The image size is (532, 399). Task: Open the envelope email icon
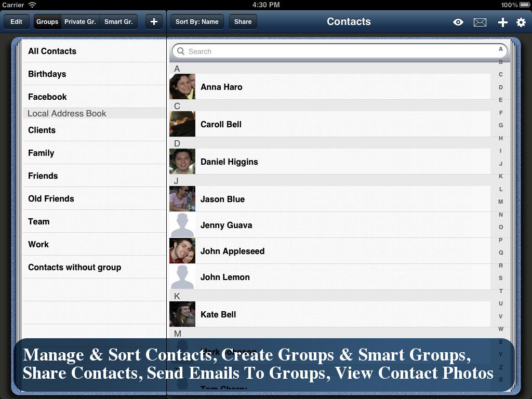click(480, 22)
